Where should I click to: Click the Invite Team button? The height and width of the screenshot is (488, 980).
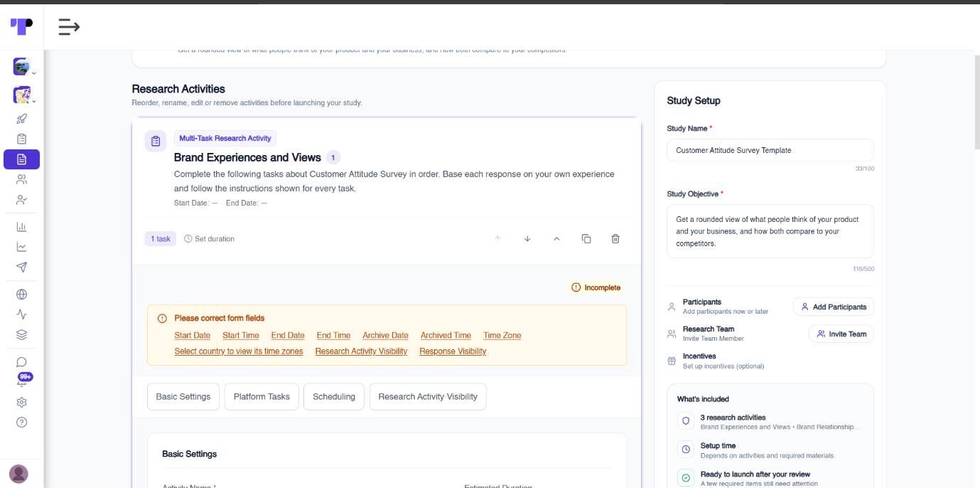coord(841,334)
